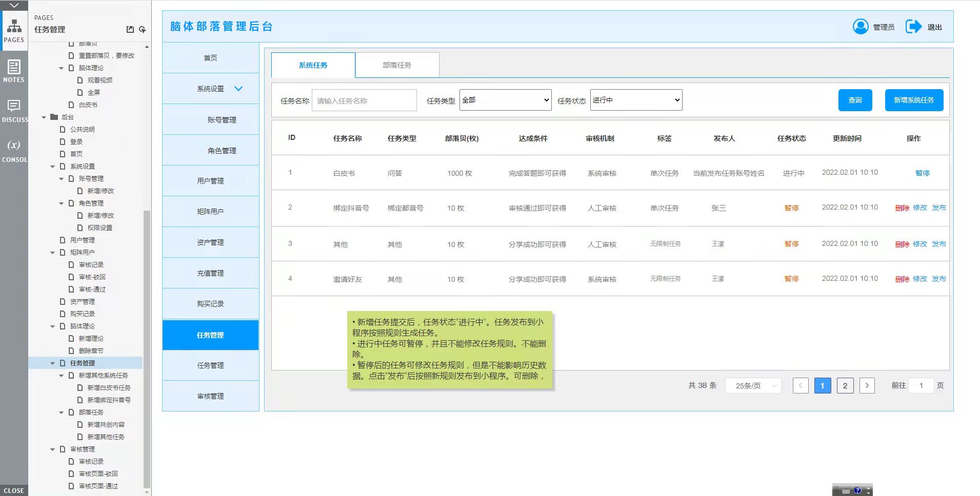Open the 任务类型 dropdown showing 全部
This screenshot has width=980, height=496.
pos(505,100)
